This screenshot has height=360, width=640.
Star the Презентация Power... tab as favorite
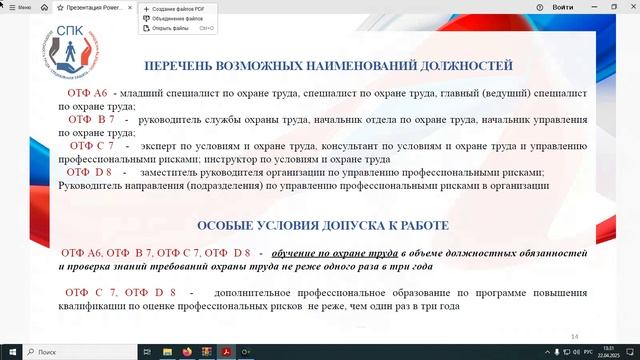tap(60, 8)
